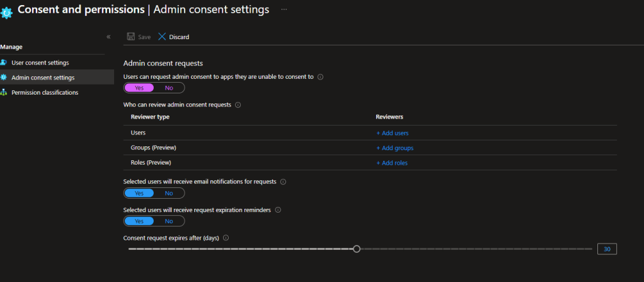Viewport: 644px width, 282px height.
Task: Open info icon for consent request expiry days
Action: click(226, 238)
